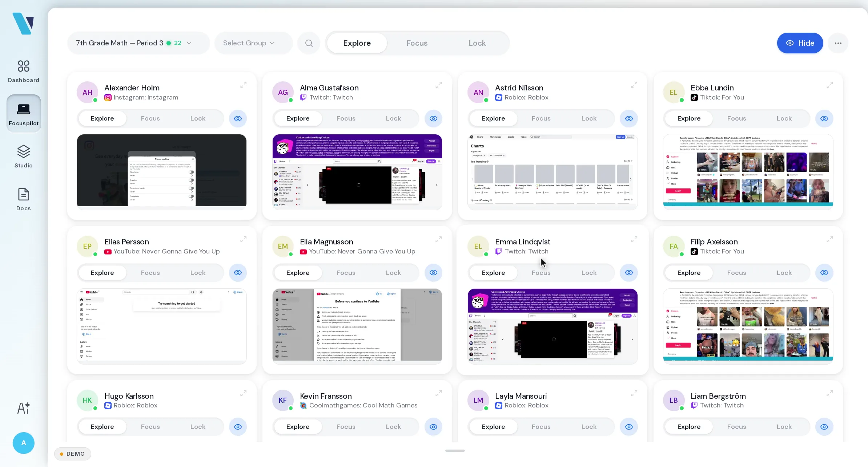868x467 pixels.
Task: Switch all students to Lock mode
Action: 477,43
